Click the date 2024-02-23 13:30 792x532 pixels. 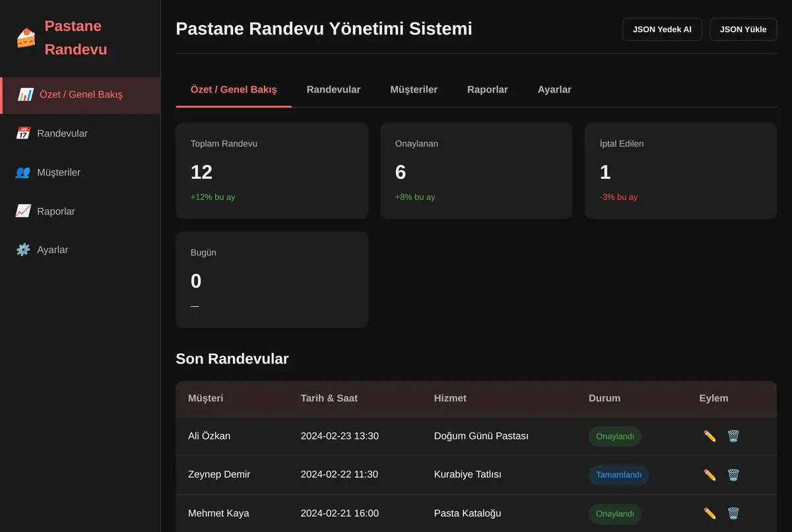click(x=340, y=436)
